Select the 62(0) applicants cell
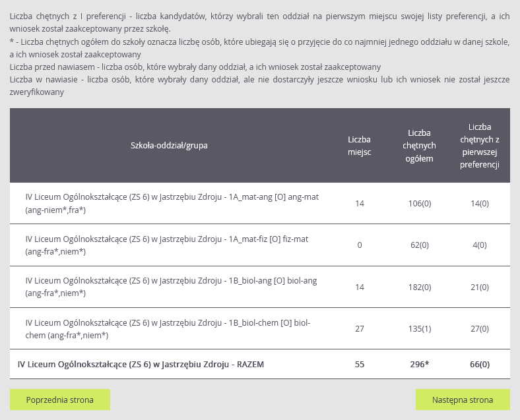520x420 pixels. [x=419, y=245]
